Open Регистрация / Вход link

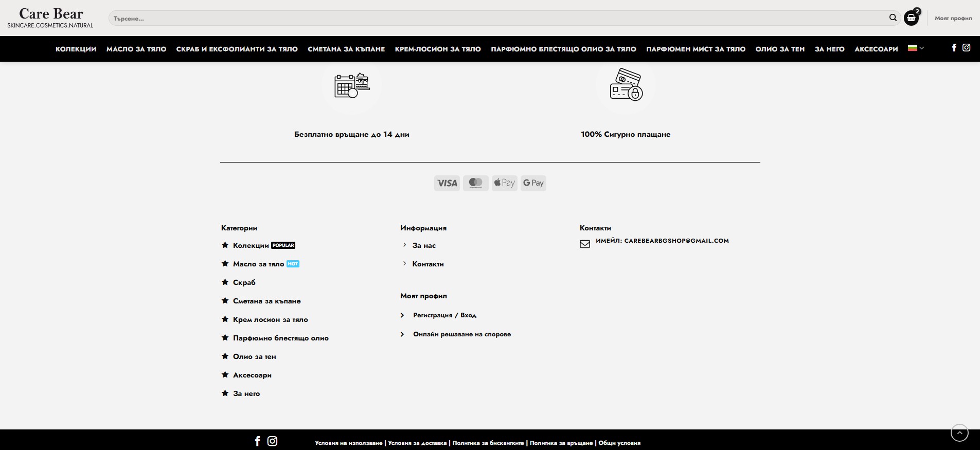pos(444,315)
